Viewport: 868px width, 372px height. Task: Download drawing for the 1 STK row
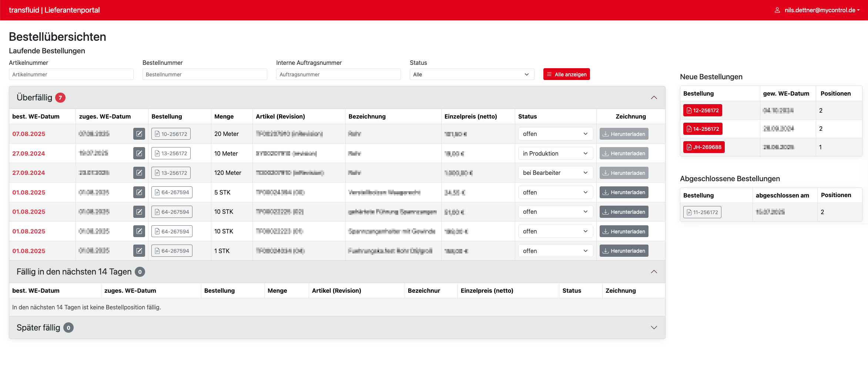[x=624, y=251]
